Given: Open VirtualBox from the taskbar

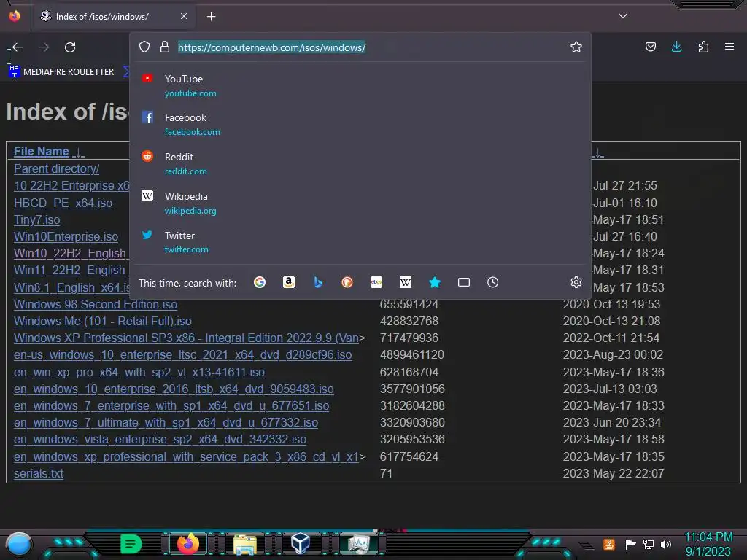Looking at the screenshot, I should [301, 543].
